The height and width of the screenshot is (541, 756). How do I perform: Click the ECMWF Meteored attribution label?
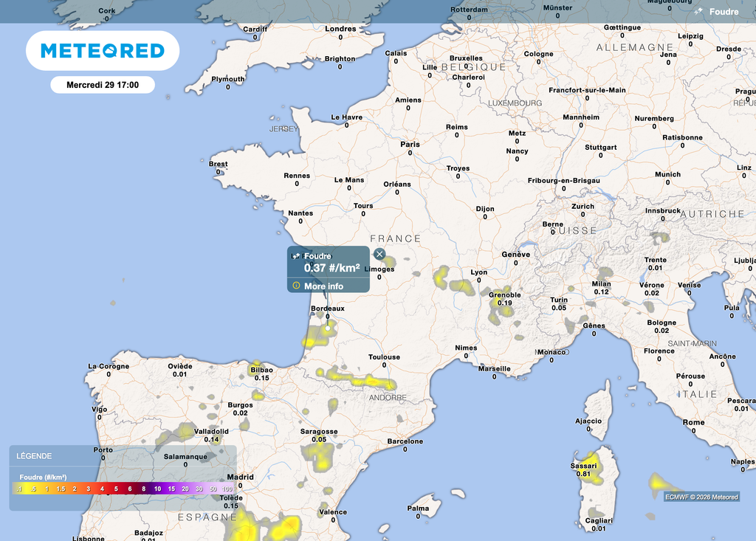pyautogui.click(x=701, y=497)
